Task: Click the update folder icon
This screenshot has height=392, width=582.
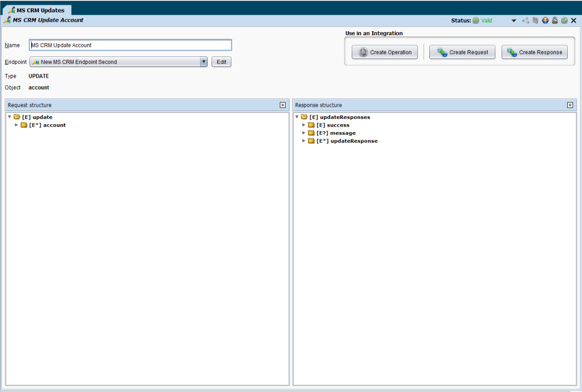Action: click(17, 117)
